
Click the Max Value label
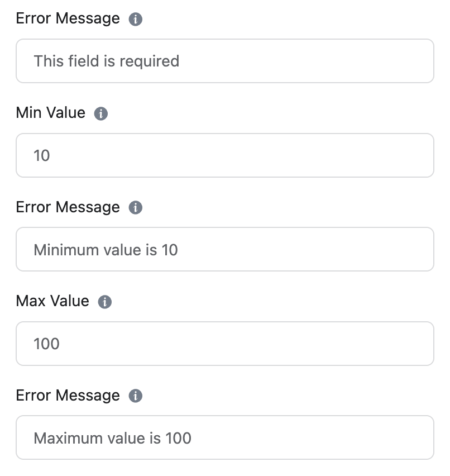pyautogui.click(x=52, y=301)
